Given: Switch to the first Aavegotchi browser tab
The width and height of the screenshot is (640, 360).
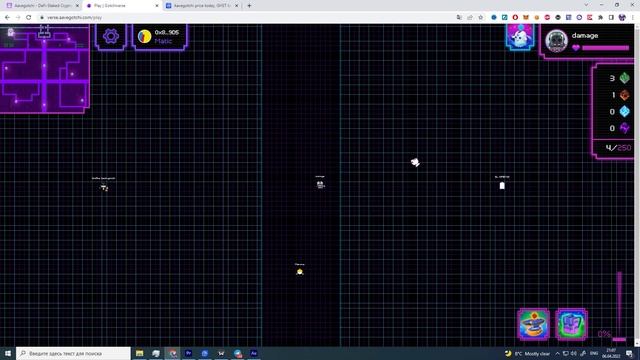Looking at the screenshot, I should [x=41, y=6].
